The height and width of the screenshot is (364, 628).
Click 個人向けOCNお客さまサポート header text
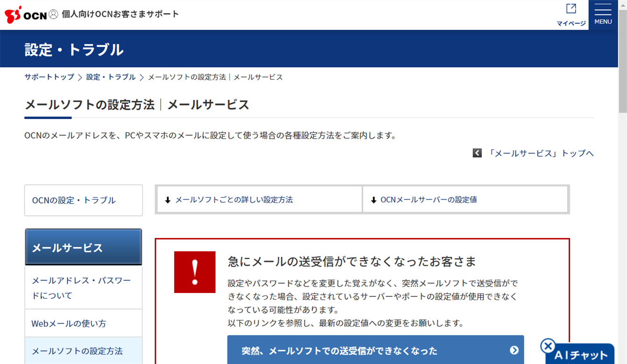tap(120, 14)
